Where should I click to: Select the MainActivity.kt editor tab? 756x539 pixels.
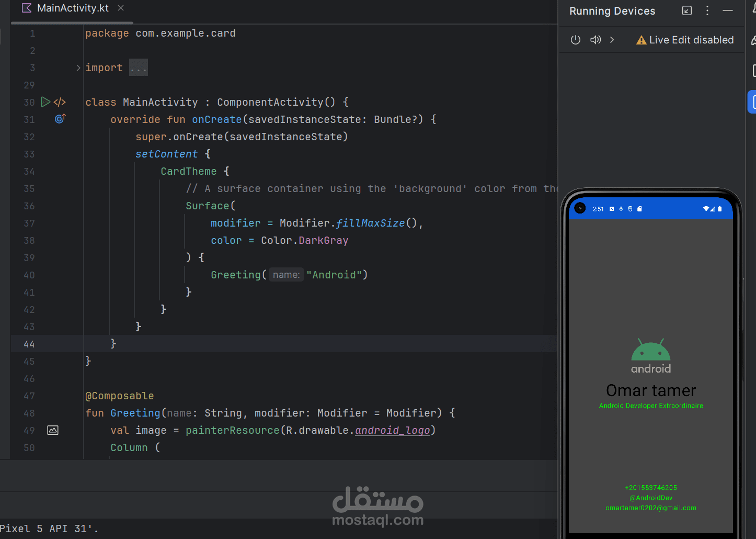[73, 8]
